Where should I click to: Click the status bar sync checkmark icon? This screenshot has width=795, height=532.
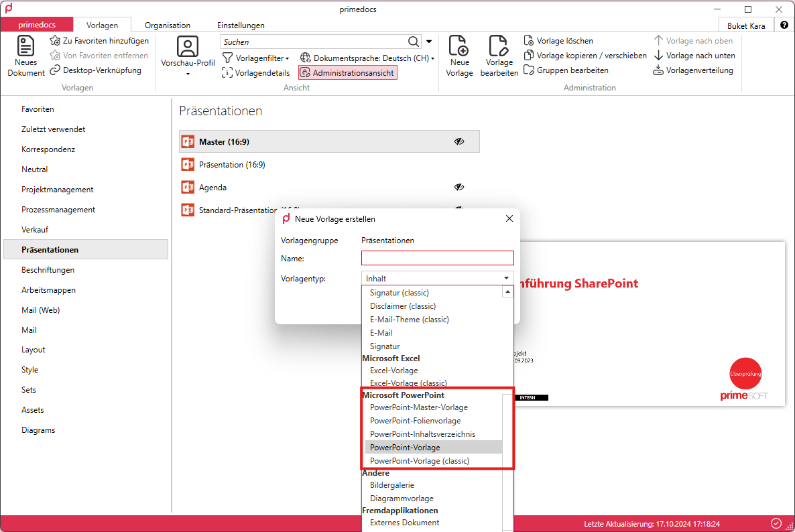click(x=776, y=523)
